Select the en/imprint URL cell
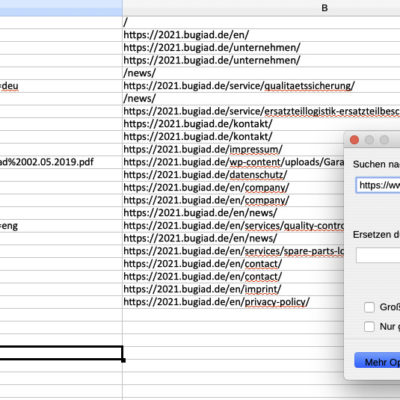This screenshot has height=400, width=400. coord(233,289)
